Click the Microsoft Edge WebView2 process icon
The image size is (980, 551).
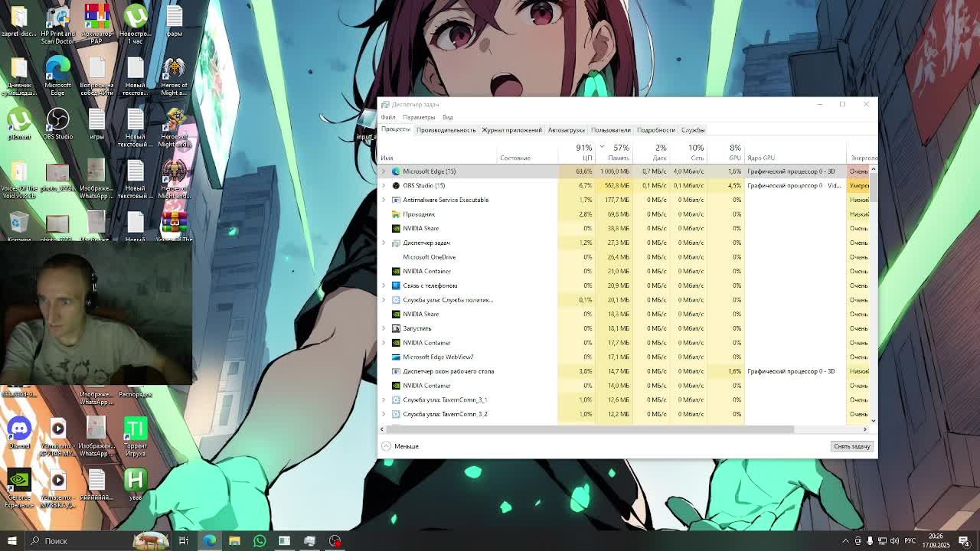tap(396, 357)
